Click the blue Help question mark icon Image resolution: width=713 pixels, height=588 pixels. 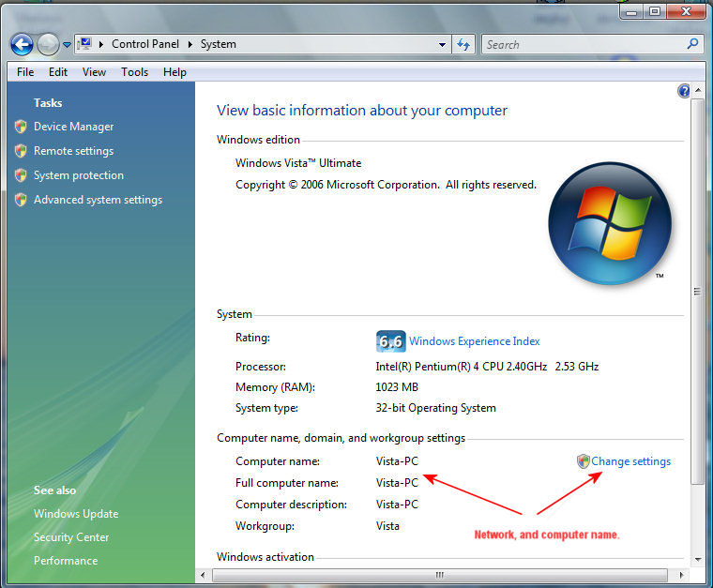pyautogui.click(x=684, y=91)
